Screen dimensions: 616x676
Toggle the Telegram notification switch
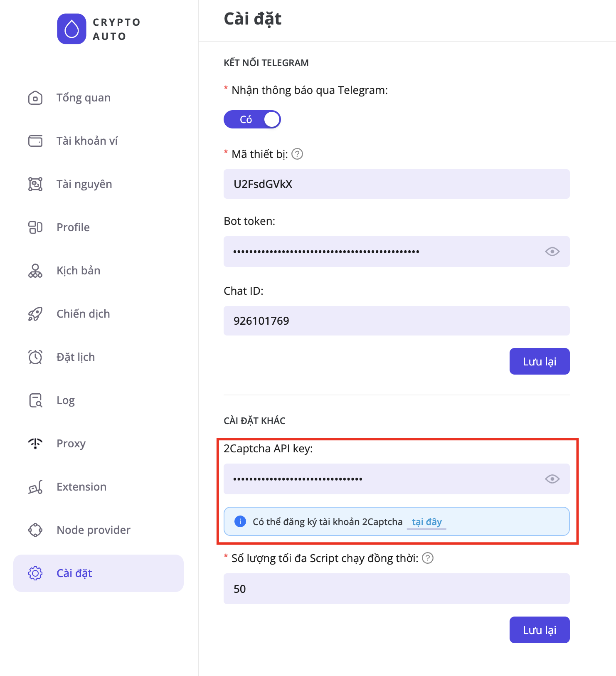(x=252, y=120)
